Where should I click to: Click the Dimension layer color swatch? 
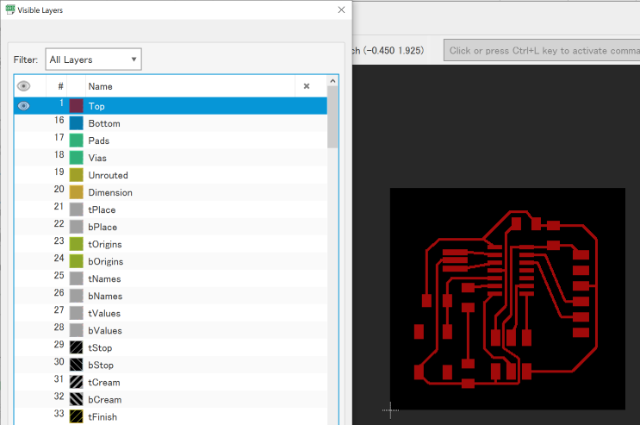pos(76,192)
